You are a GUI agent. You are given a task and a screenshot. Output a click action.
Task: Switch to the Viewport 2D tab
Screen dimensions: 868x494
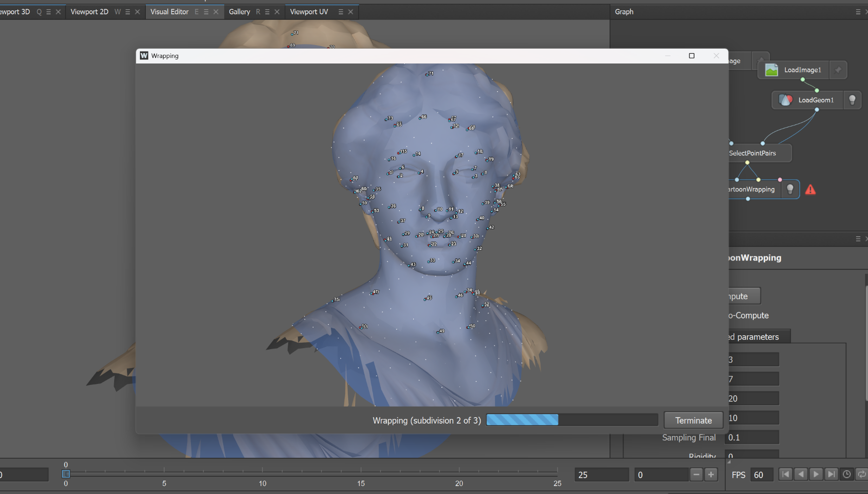pos(89,12)
